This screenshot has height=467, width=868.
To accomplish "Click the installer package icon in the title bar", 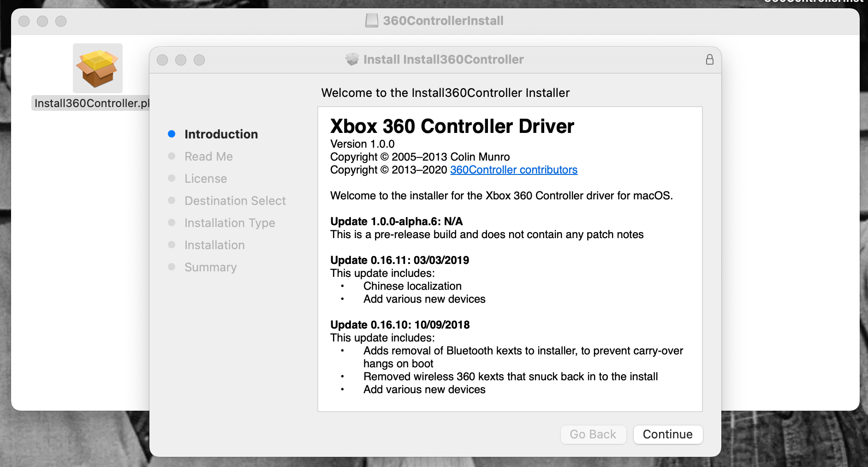I will click(351, 59).
